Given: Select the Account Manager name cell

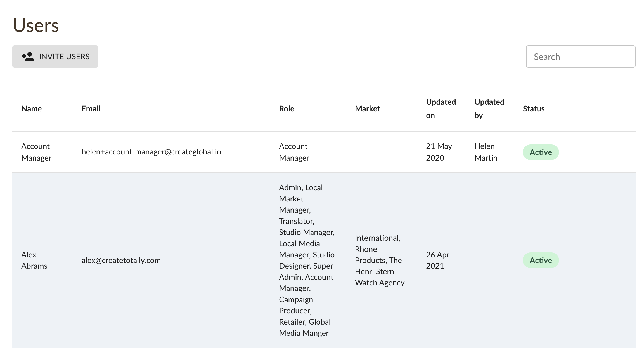Looking at the screenshot, I should (x=36, y=152).
